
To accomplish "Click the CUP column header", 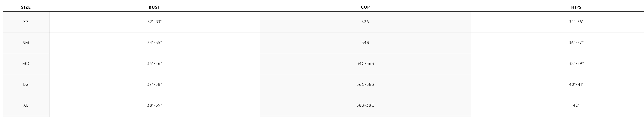I will click(365, 7).
